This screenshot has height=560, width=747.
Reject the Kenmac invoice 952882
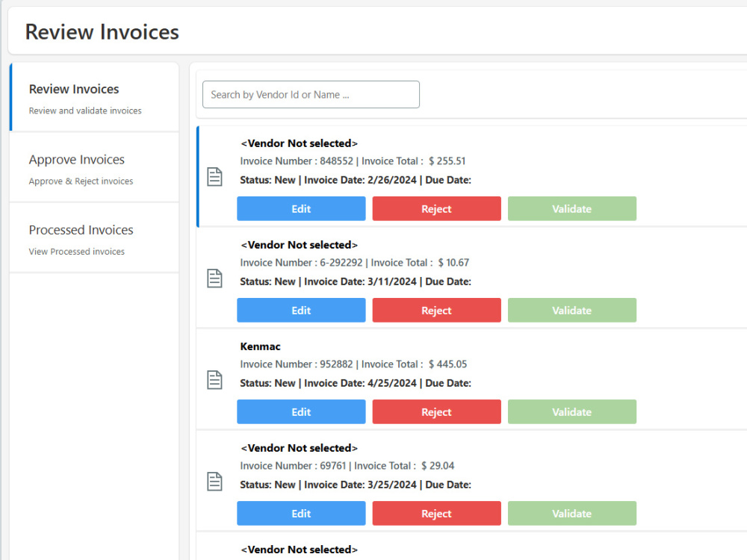coord(436,411)
